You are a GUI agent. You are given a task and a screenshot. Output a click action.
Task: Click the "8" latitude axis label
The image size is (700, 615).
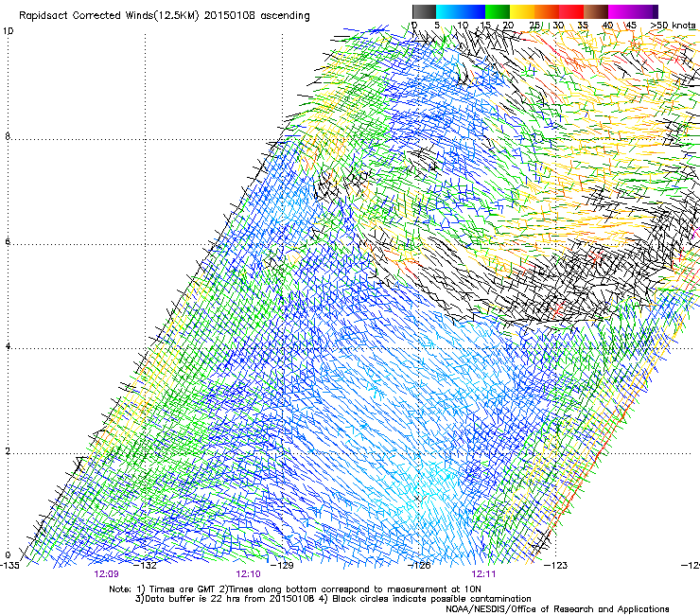pyautogui.click(x=8, y=136)
